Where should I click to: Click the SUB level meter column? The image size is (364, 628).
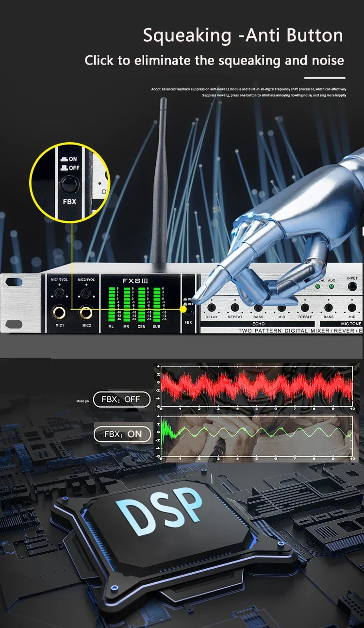157,304
